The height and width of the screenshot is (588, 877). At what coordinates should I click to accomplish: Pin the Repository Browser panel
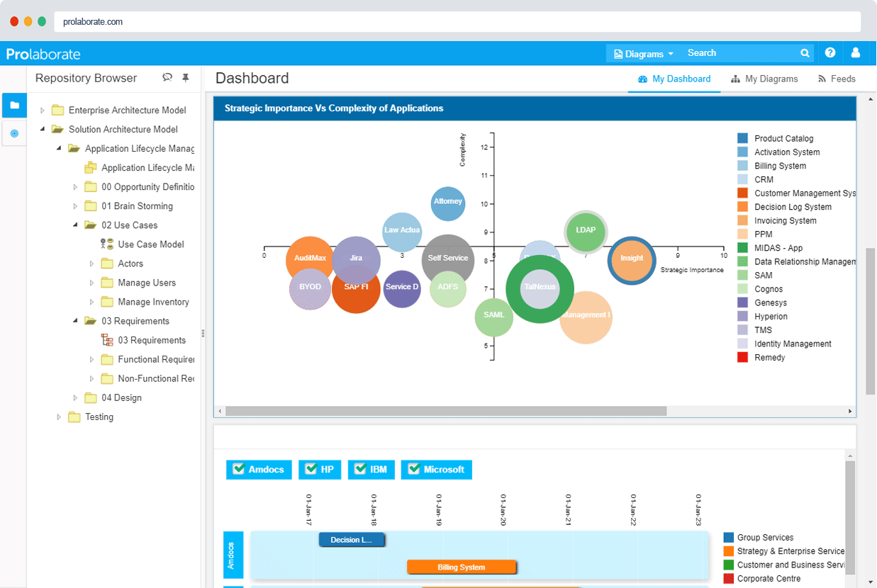pos(186,78)
